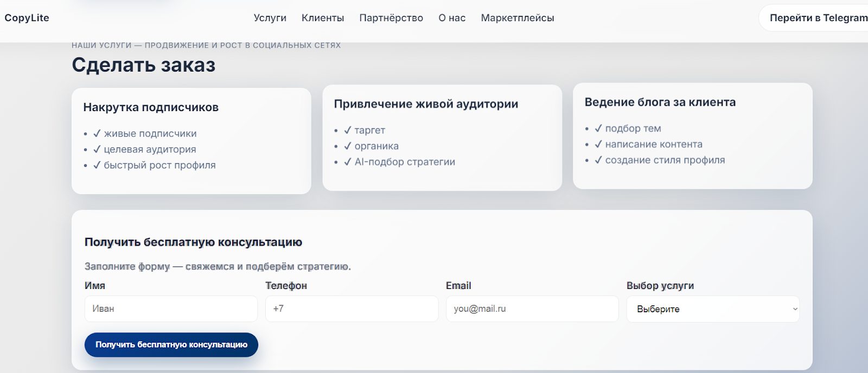Viewport: 868px width, 373px height.
Task: Click the Выбор услуги label
Action: pos(660,286)
